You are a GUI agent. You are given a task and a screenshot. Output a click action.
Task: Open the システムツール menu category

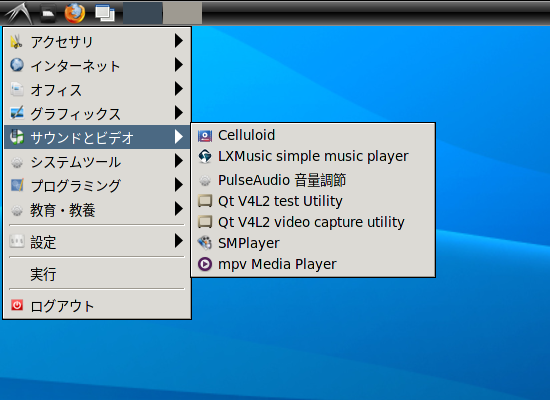[97, 161]
